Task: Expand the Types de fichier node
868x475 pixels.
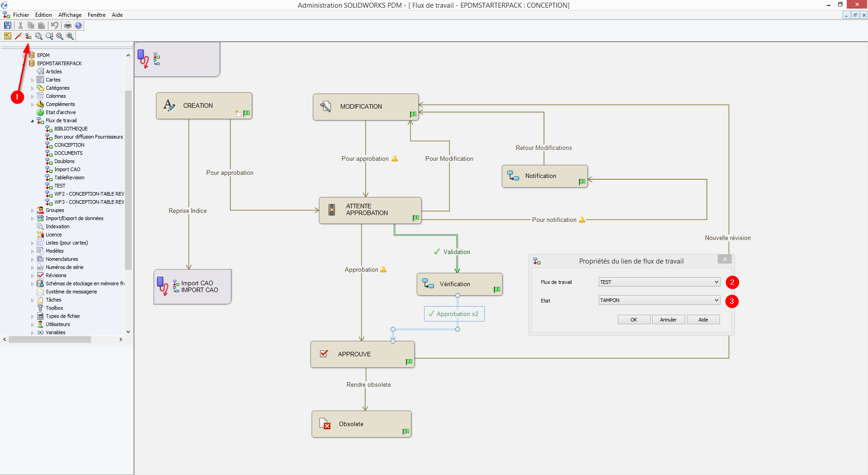Action: pos(32,317)
